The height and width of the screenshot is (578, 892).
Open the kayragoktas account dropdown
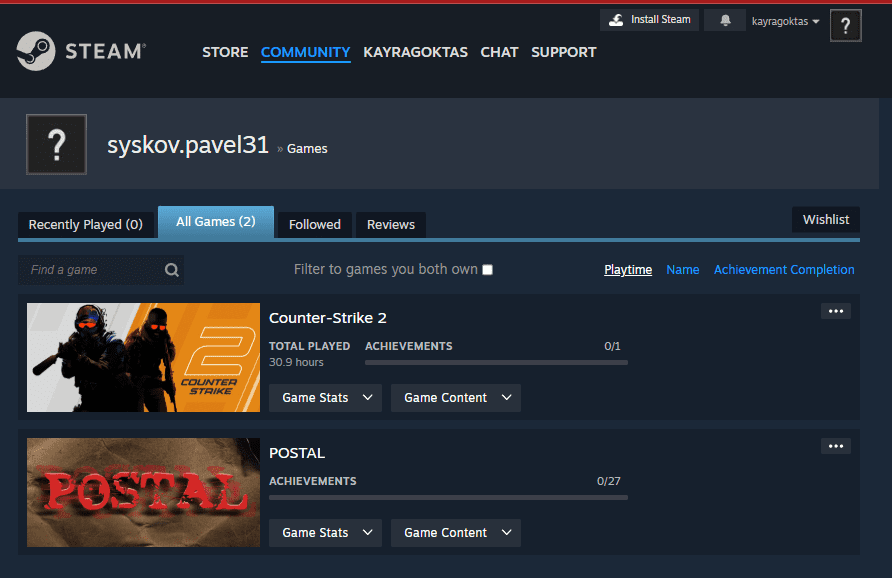[x=785, y=21]
